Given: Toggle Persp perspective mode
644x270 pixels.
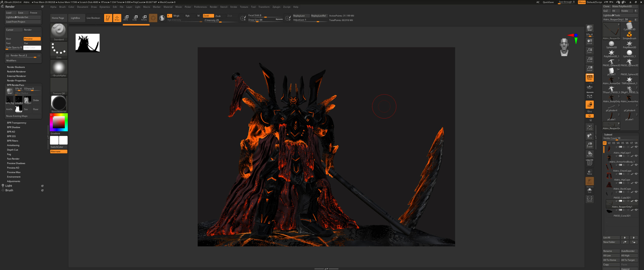Looking at the screenshot, I should (x=589, y=78).
